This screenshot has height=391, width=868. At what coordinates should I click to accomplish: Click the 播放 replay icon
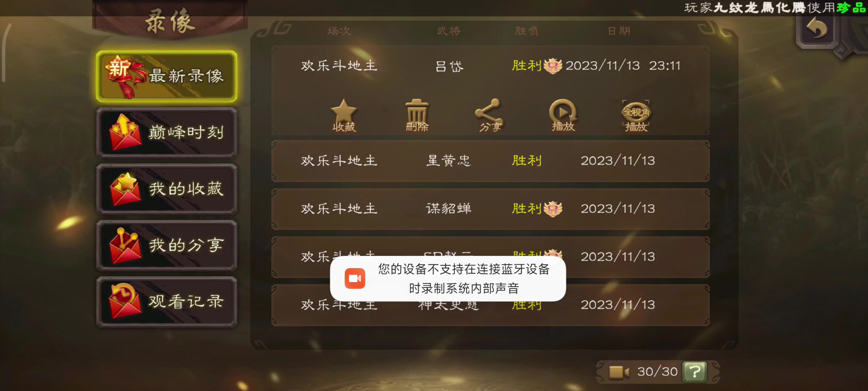coord(563,115)
